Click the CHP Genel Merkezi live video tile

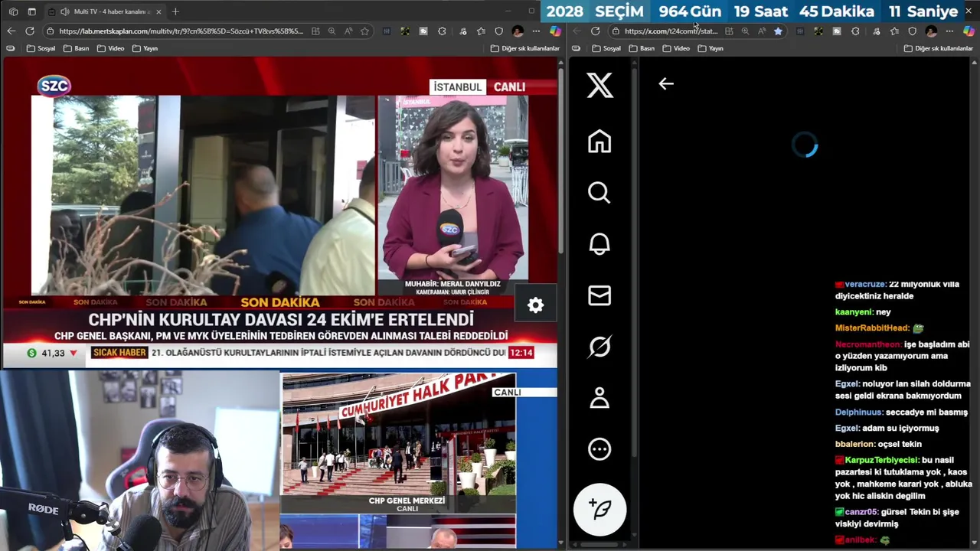[x=398, y=443]
